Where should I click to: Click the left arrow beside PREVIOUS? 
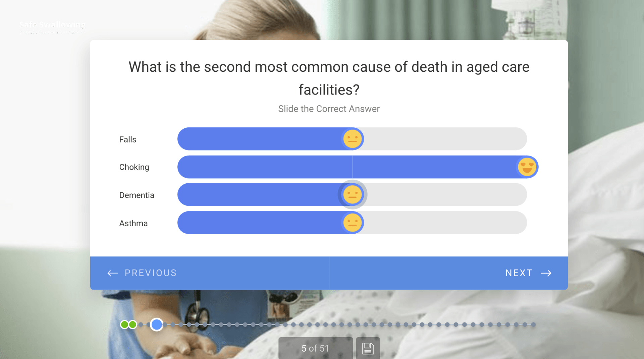112,273
